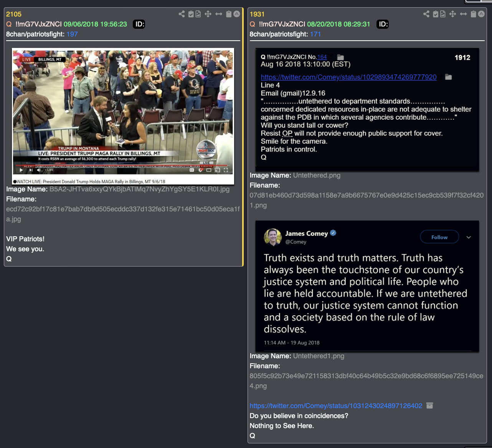The height and width of the screenshot is (448, 492).
Task: Open twitter.com/Comey/status/1031243024897126402 link
Action: pyautogui.click(x=336, y=406)
